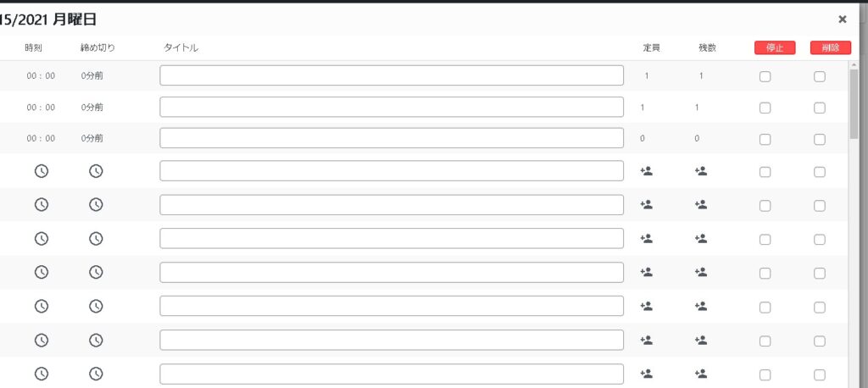Click the first row タイトル input field

pyautogui.click(x=392, y=75)
